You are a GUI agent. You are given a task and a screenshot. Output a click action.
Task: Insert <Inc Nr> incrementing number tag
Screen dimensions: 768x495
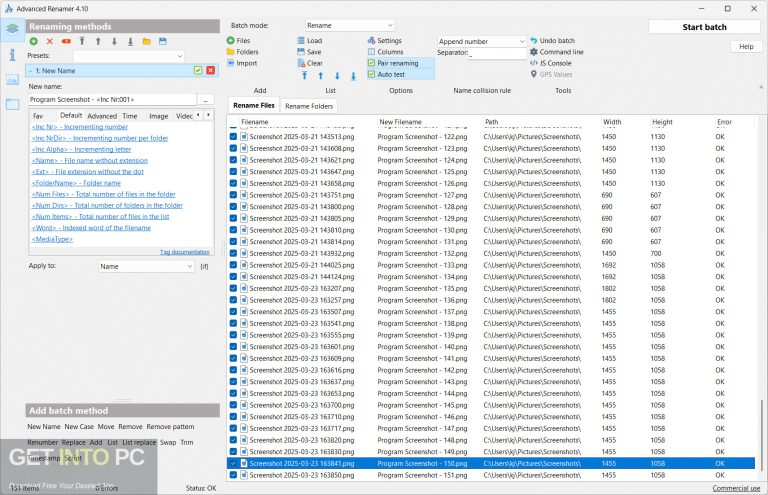(80, 127)
